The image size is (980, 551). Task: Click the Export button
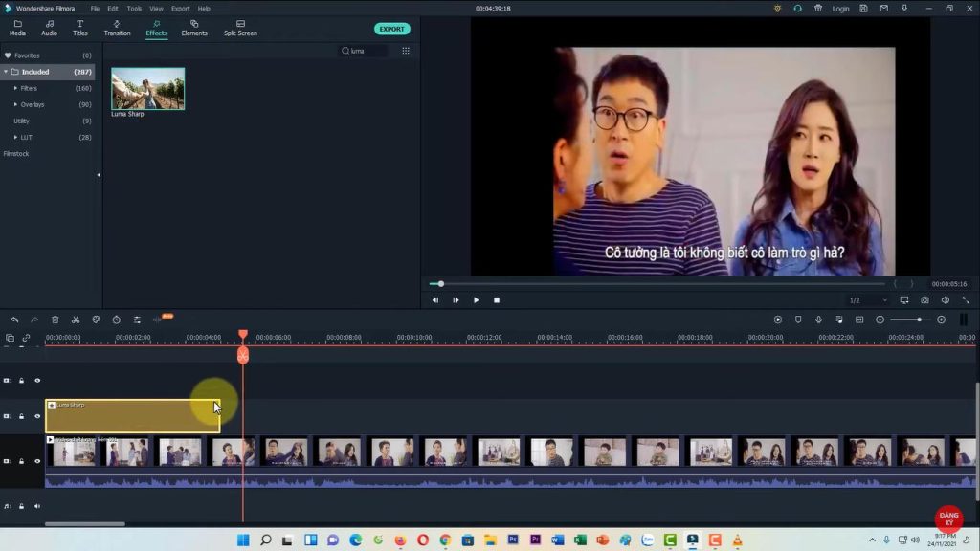click(391, 29)
